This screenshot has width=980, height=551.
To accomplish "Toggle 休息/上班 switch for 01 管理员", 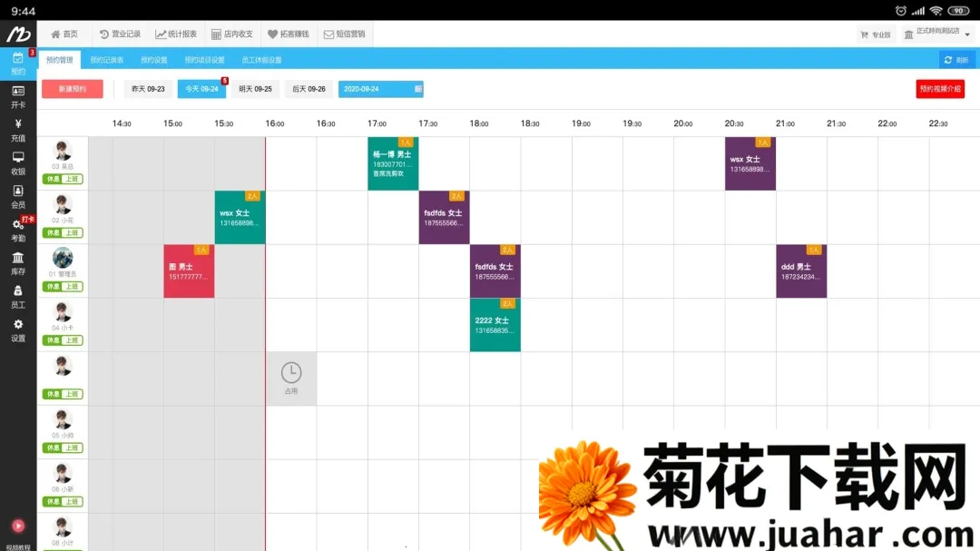I will click(x=63, y=287).
